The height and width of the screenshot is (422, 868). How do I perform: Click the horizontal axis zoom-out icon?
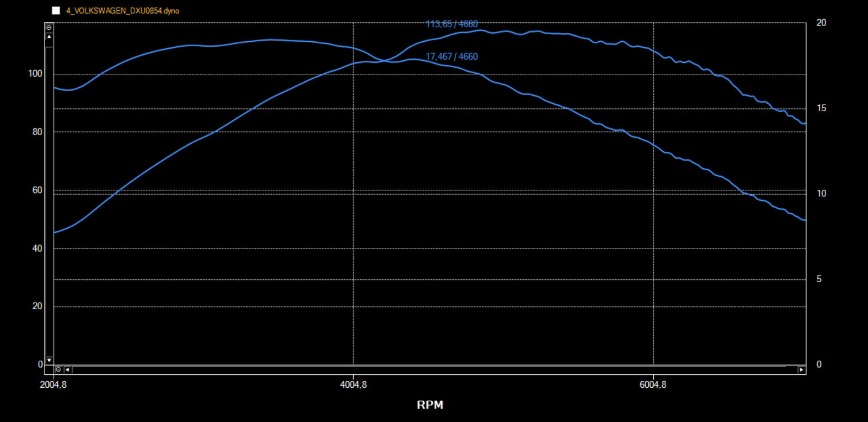tap(58, 369)
